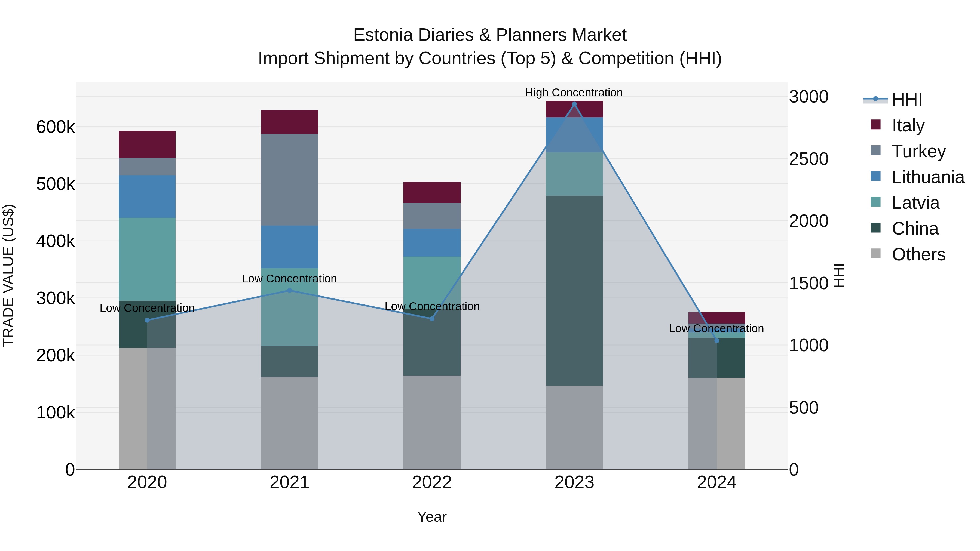Viewport: 980px width, 551px height.
Task: Click the 2024 HHI data point marker
Action: (717, 341)
